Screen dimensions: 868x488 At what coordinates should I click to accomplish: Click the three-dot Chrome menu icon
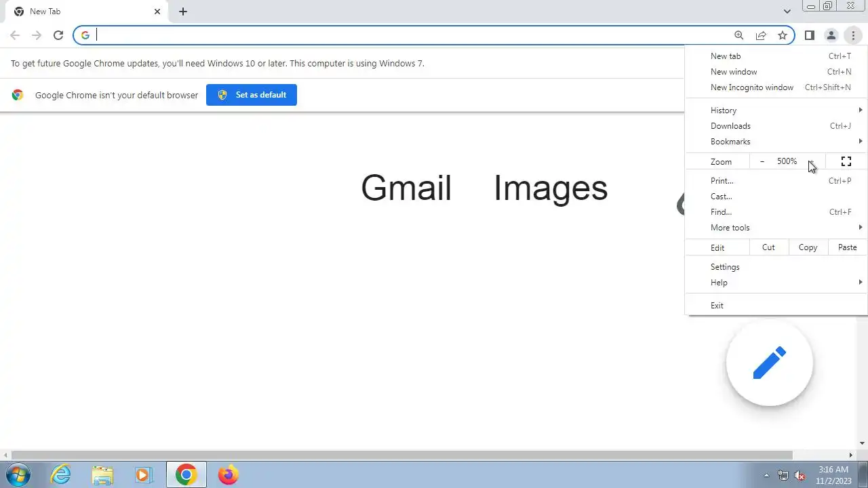pos(853,35)
